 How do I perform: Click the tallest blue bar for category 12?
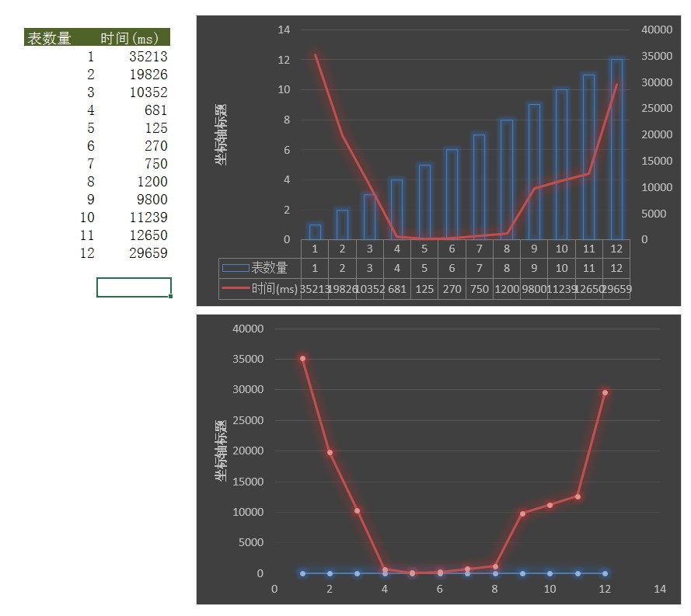coord(616,149)
